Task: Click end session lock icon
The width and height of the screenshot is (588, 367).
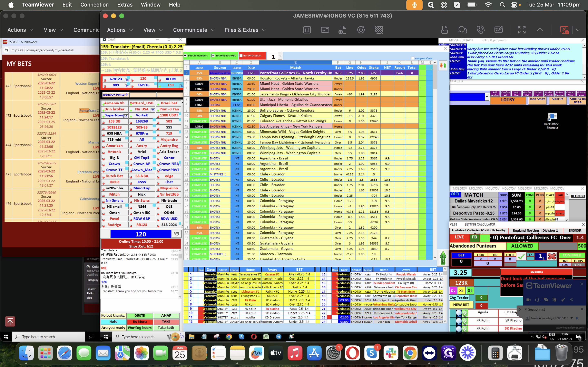Action: [x=564, y=30]
